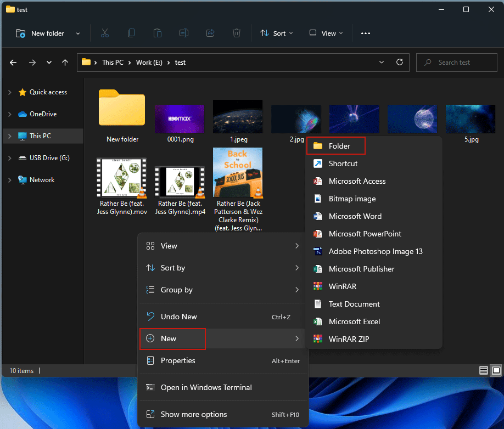Open the View context submenu
Screen dimensions: 504x429
pyautogui.click(x=222, y=246)
